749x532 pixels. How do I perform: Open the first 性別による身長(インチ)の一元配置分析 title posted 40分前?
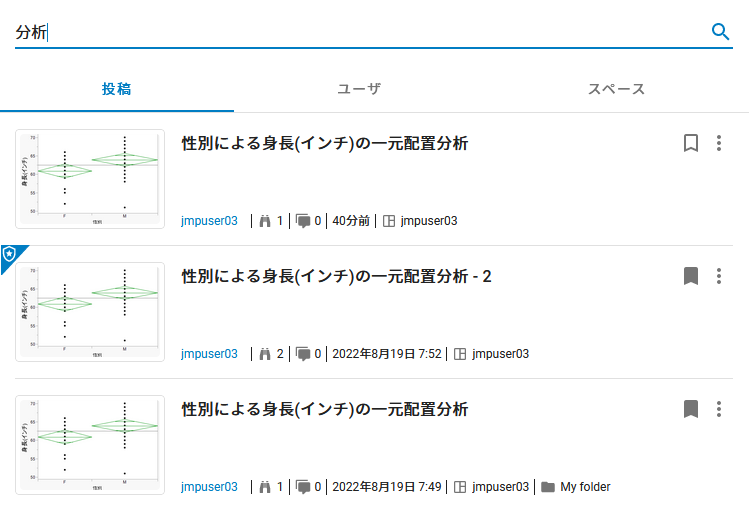[x=325, y=143]
